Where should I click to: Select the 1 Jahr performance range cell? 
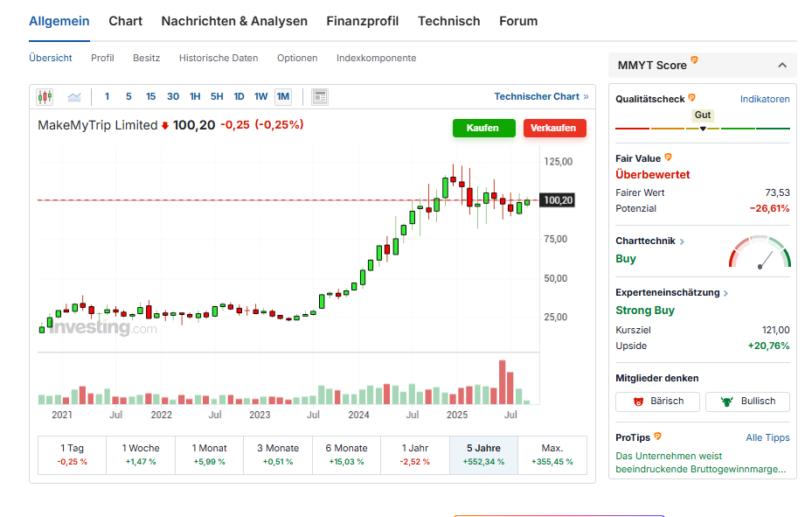(x=415, y=454)
